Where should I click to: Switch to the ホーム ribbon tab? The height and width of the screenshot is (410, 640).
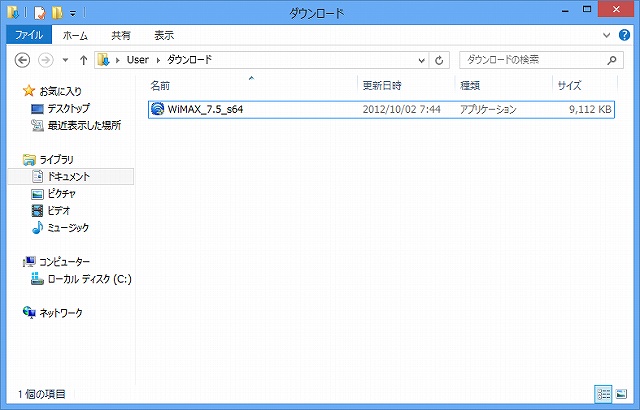pyautogui.click(x=75, y=35)
